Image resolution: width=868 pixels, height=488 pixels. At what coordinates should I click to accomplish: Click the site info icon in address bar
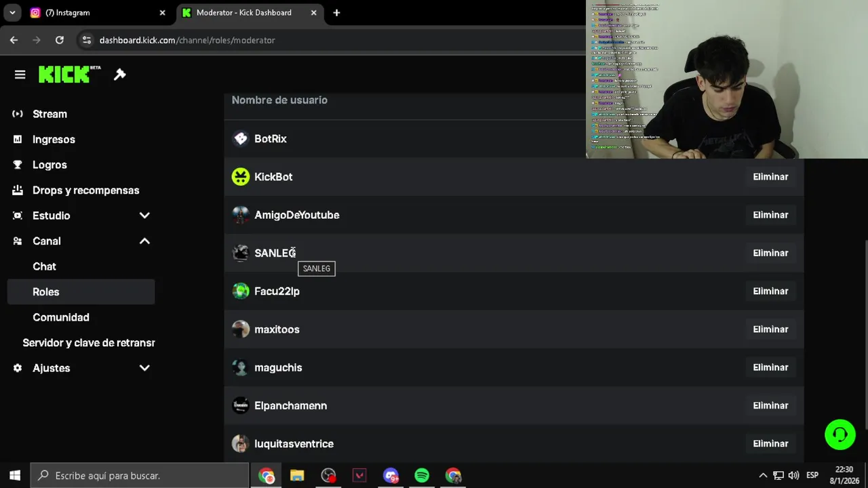87,40
